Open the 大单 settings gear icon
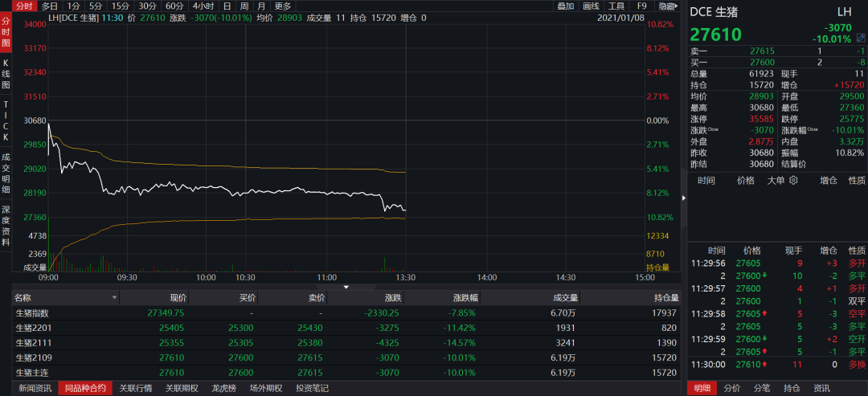Image resolution: width=868 pixels, height=396 pixels. pos(793,181)
